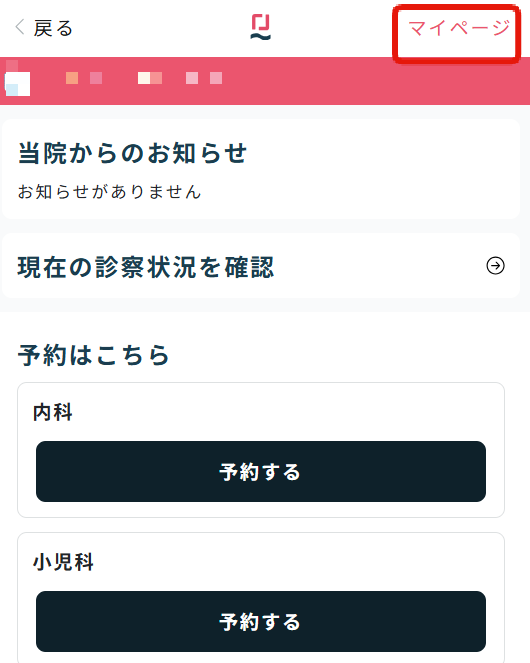This screenshot has width=530, height=663.
Task: Select the 内科 department heading
Action: point(53,412)
